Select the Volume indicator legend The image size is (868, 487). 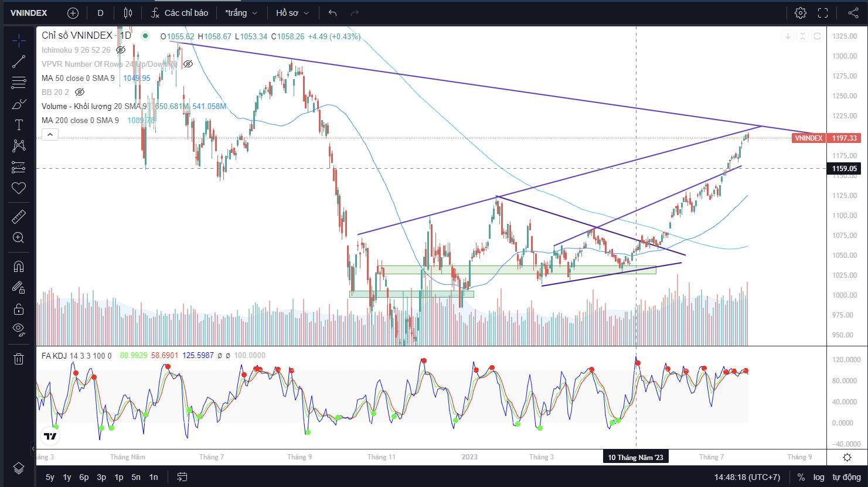click(x=94, y=106)
